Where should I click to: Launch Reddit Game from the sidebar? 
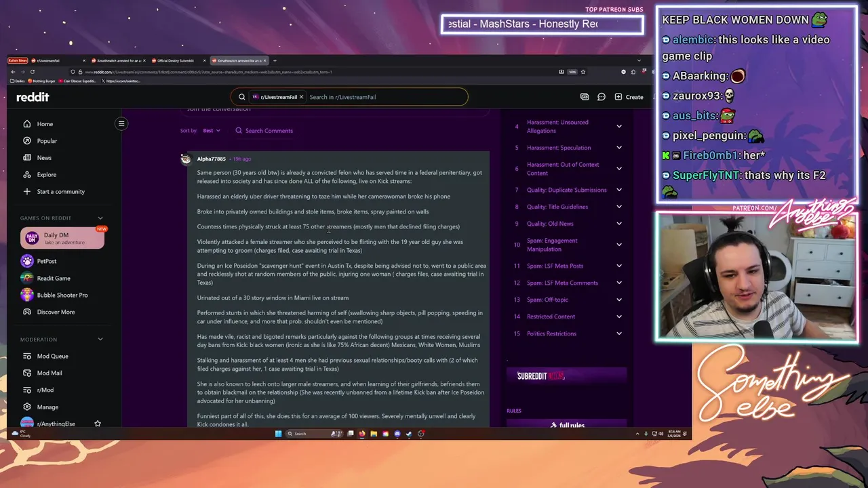pyautogui.click(x=46, y=278)
